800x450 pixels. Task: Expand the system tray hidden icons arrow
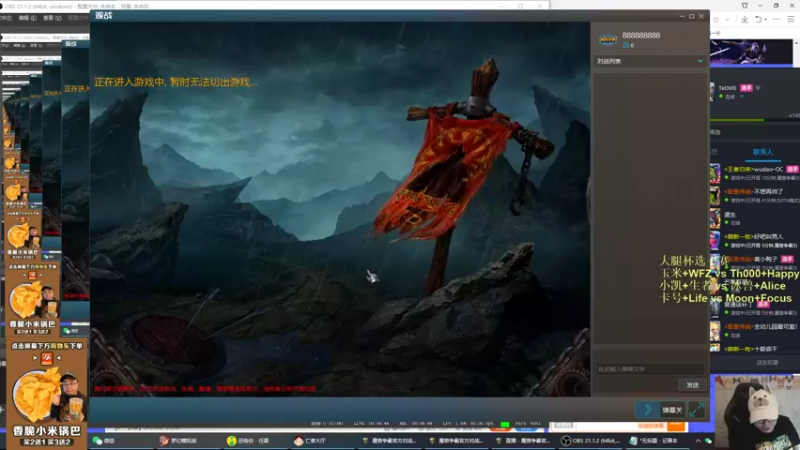(698, 441)
